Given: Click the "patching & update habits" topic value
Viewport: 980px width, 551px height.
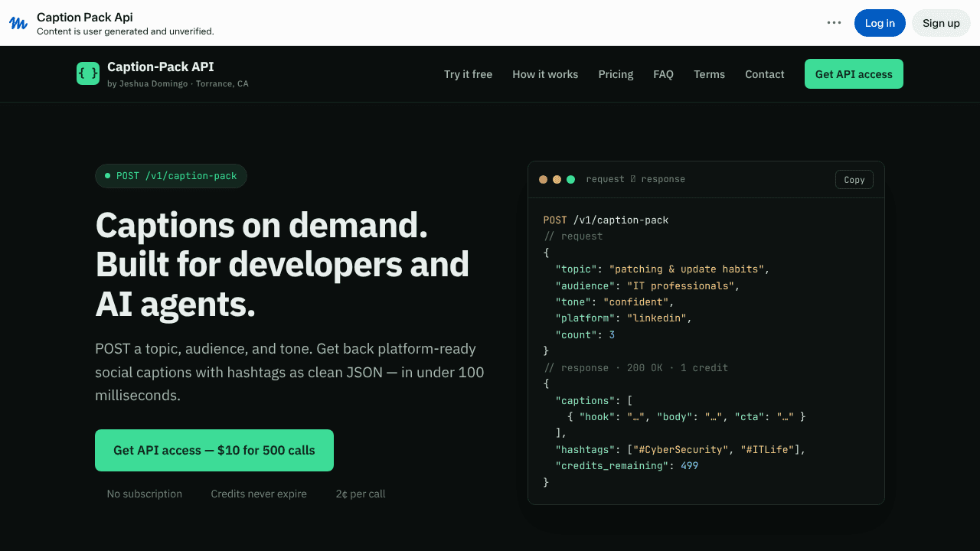Looking at the screenshot, I should [687, 269].
